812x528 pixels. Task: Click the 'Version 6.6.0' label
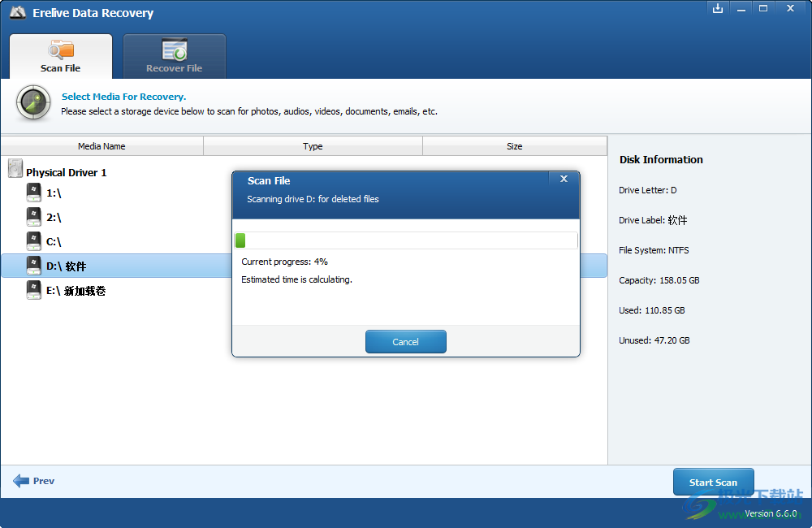pyautogui.click(x=771, y=513)
